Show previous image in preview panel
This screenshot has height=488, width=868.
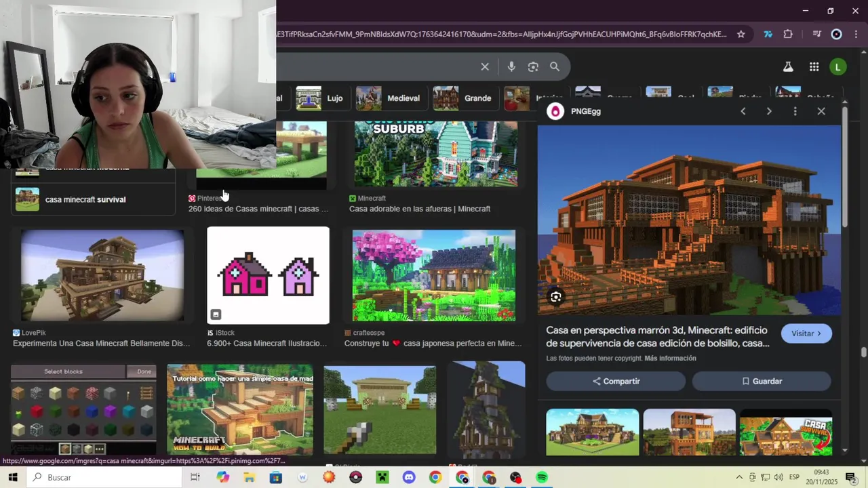(743, 111)
